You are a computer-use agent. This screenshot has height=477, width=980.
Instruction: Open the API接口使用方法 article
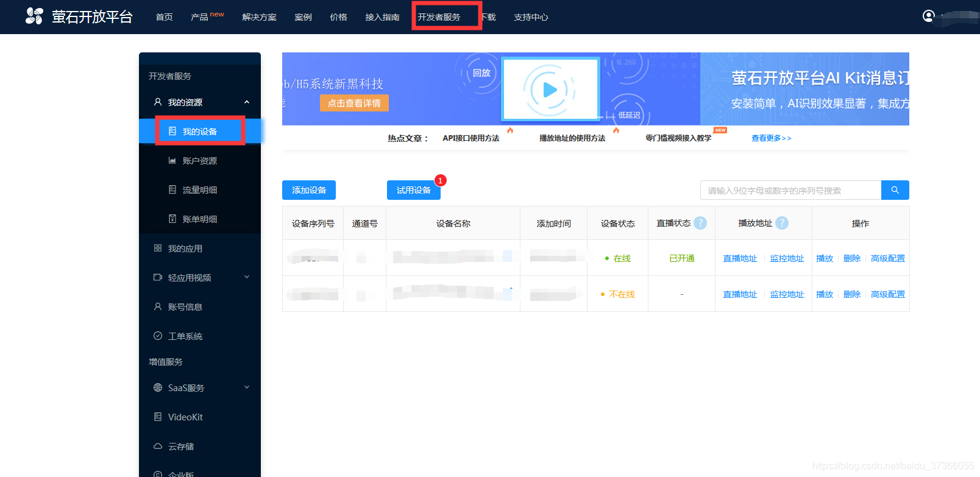coord(470,138)
